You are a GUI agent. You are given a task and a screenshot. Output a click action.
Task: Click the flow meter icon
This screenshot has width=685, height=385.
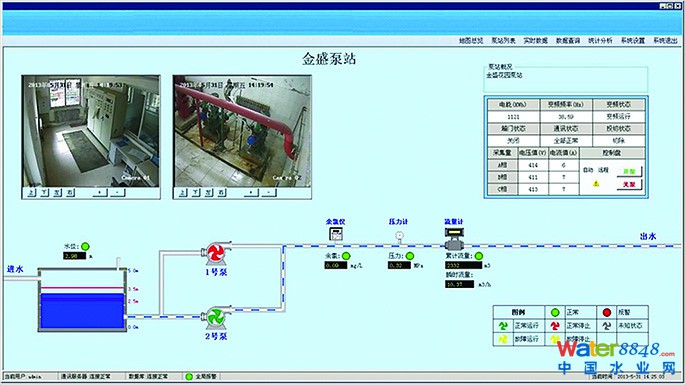[x=454, y=238]
